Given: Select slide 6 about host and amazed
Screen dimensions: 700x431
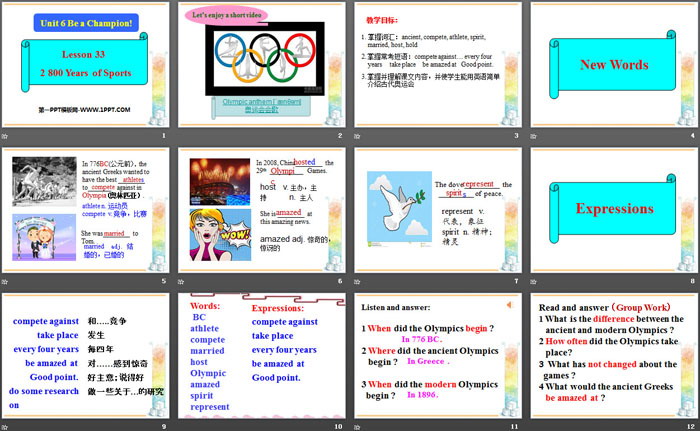Looking at the screenshot, I should 262,210.
